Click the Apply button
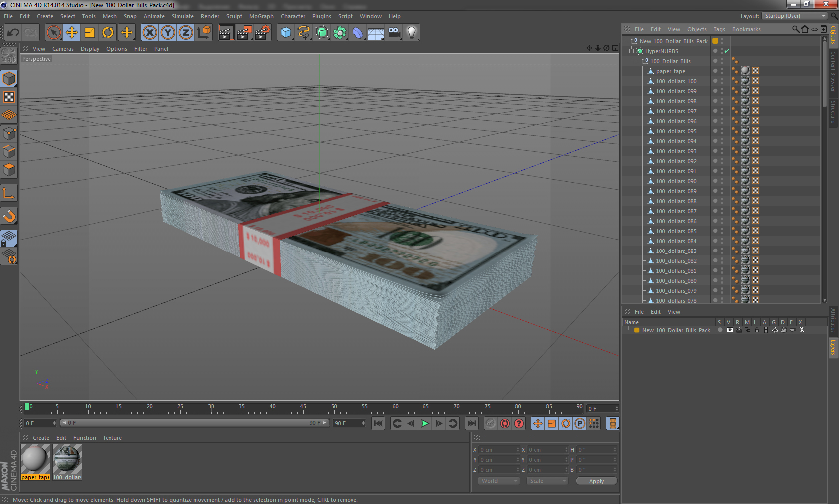The width and height of the screenshot is (839, 504). tap(596, 481)
